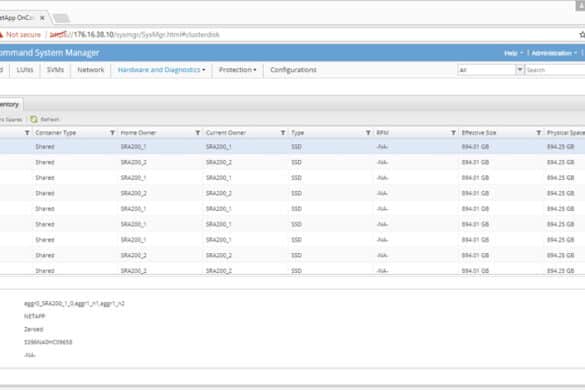Click the All scope combo box field
Viewport: 585px width, 390px height.
pyautogui.click(x=487, y=70)
